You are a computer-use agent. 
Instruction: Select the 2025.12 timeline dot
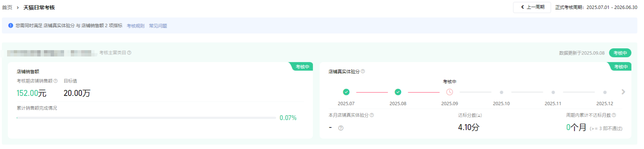605,92
